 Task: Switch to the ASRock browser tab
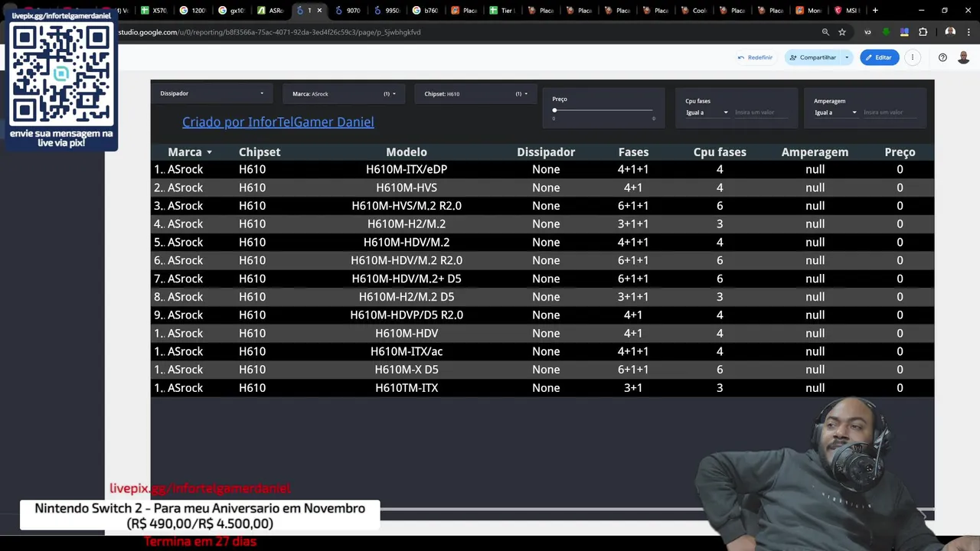tap(270, 11)
